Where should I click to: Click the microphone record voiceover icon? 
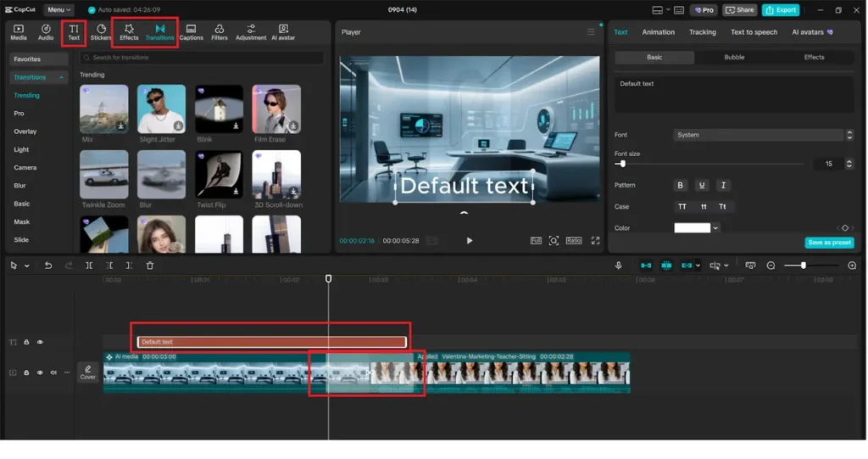click(x=620, y=266)
